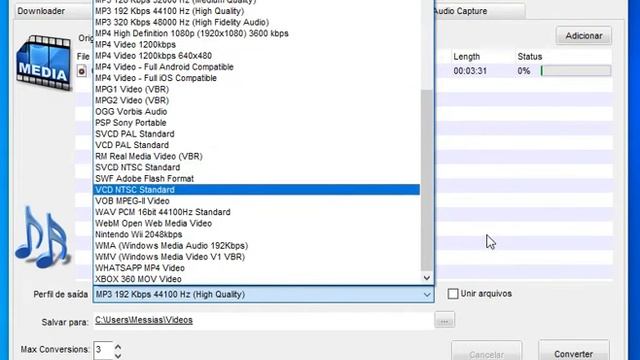Click the dropdown list scrollbar thumb
This screenshot has height=360, width=640.
pyautogui.click(x=427, y=180)
